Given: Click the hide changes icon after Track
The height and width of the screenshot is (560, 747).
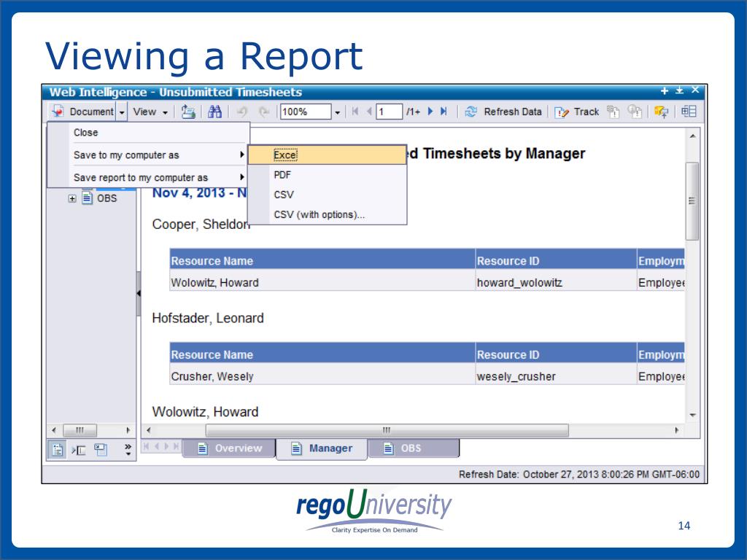Looking at the screenshot, I should 613,112.
